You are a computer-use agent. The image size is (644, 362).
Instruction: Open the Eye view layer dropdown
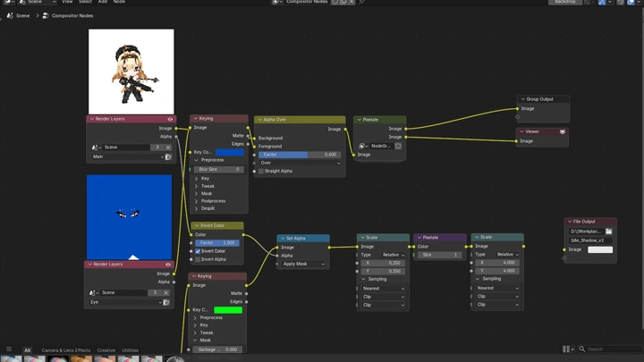pyautogui.click(x=126, y=302)
